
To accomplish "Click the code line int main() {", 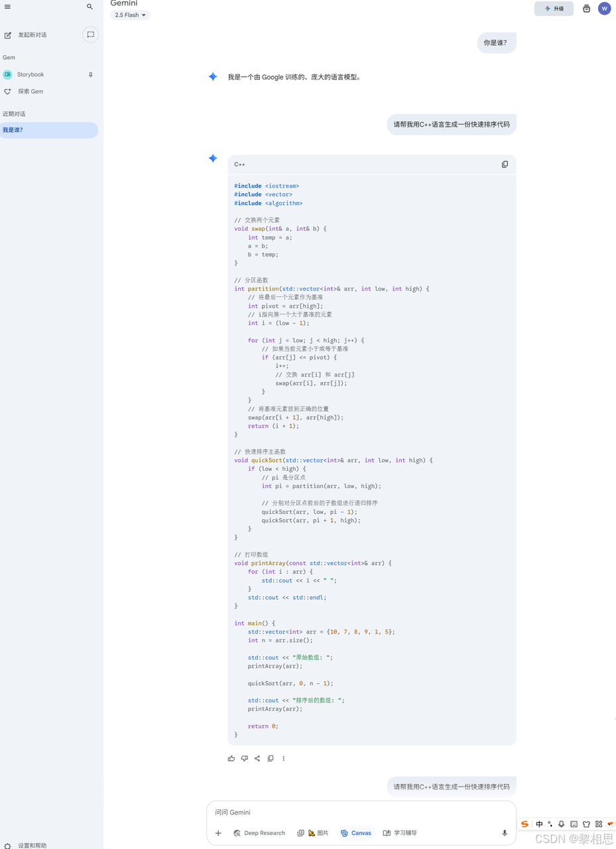I will (255, 623).
